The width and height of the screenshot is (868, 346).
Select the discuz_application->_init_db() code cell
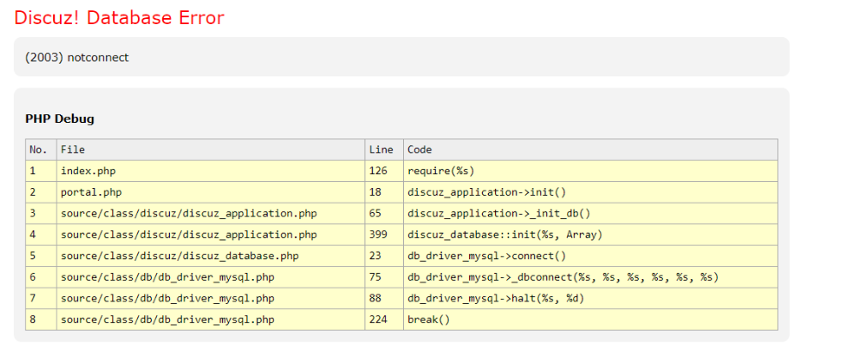click(x=499, y=213)
